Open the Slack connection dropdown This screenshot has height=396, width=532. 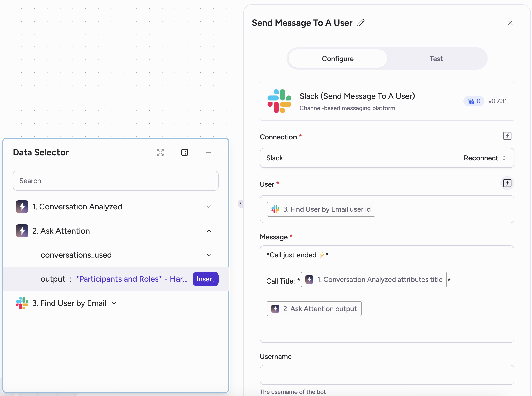351,158
